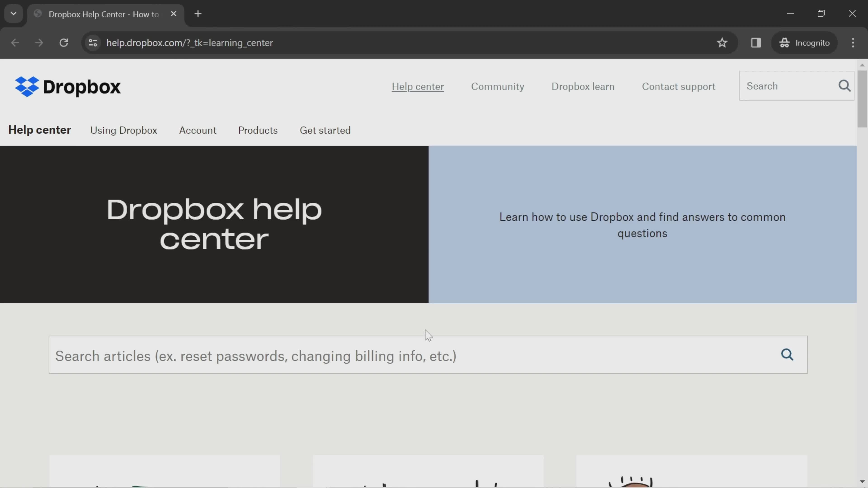Go back to previous page

coord(15,43)
